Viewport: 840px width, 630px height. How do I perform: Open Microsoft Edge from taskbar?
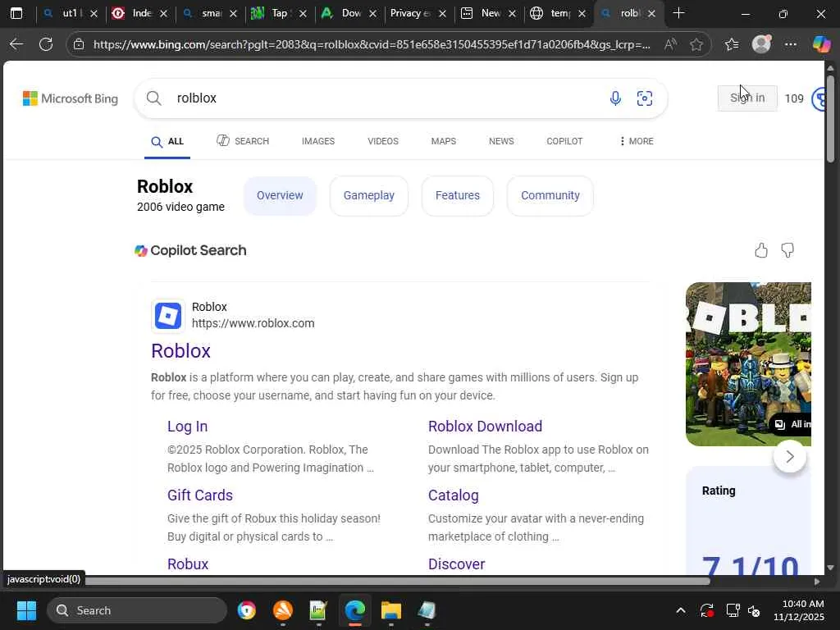pos(354,610)
